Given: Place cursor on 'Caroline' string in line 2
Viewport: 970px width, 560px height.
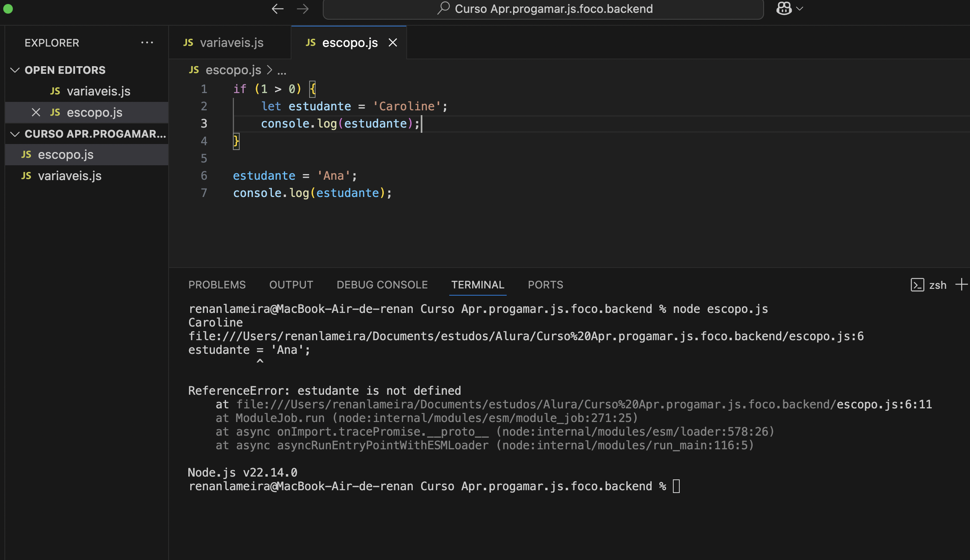Looking at the screenshot, I should click(x=407, y=106).
